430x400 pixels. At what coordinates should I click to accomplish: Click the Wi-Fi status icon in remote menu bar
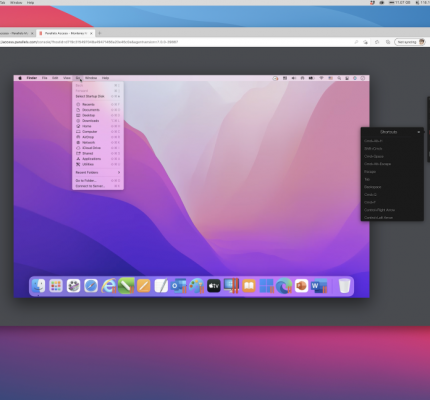[x=321, y=78]
